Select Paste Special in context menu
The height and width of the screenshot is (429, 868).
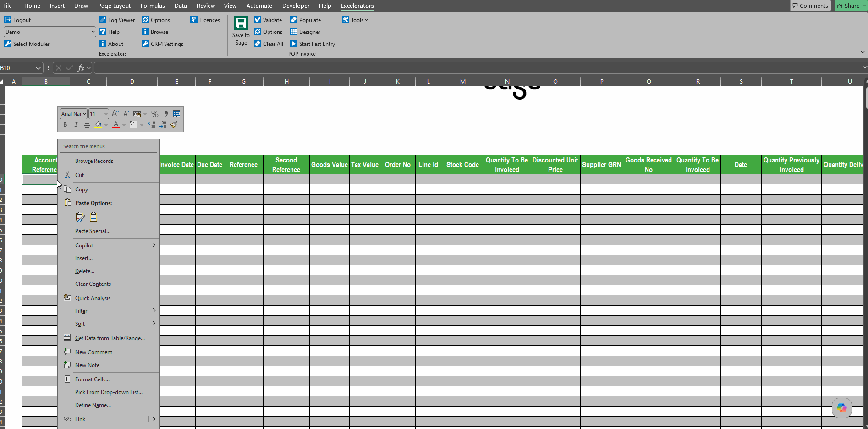pyautogui.click(x=93, y=231)
